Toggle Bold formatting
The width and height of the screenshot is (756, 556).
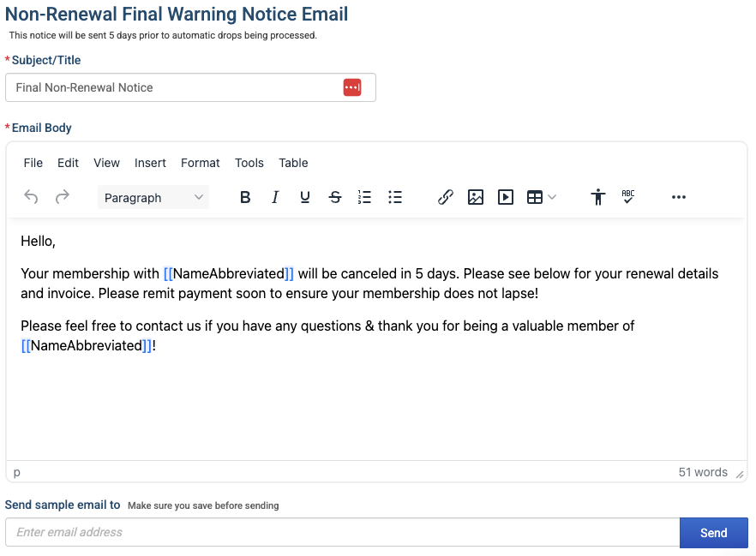pos(245,197)
